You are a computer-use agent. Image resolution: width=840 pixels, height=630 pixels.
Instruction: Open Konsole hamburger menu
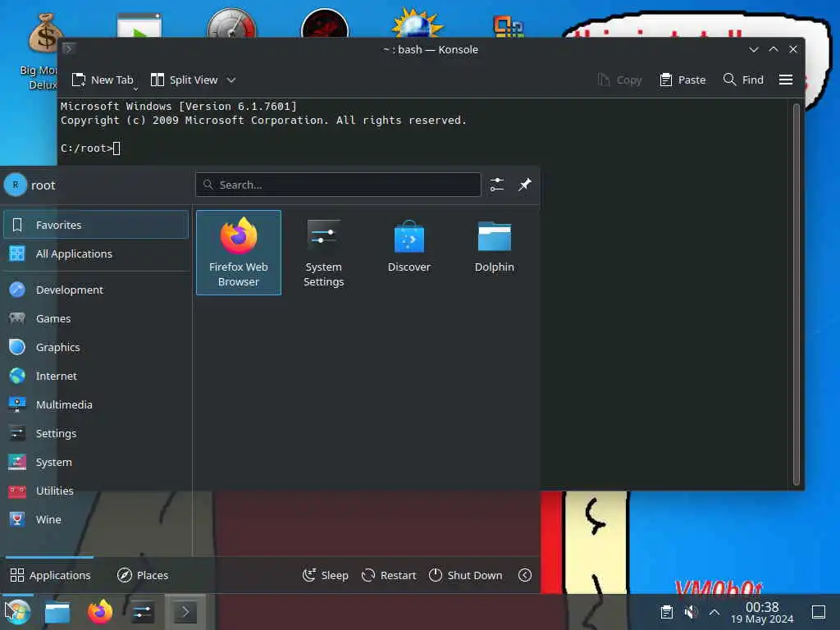[x=785, y=80]
